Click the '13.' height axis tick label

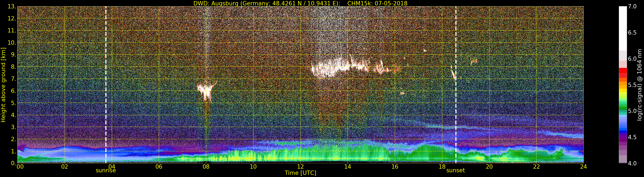pos(12,6)
